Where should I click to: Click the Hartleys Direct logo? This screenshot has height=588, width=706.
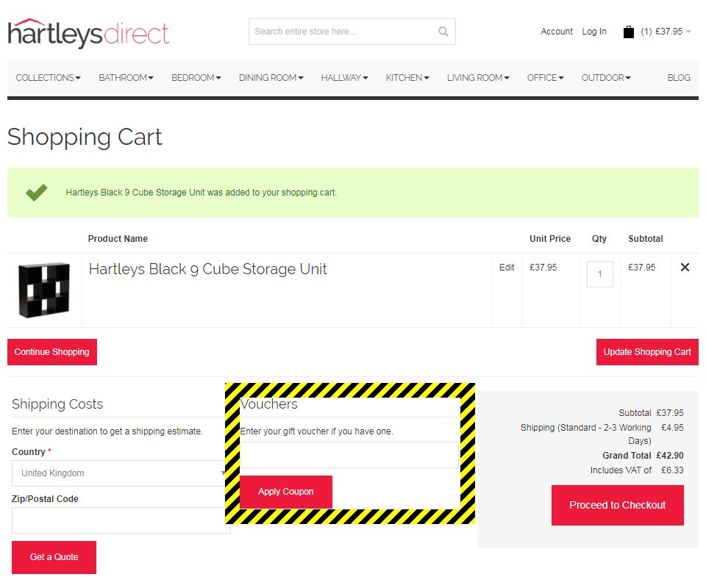[x=88, y=33]
